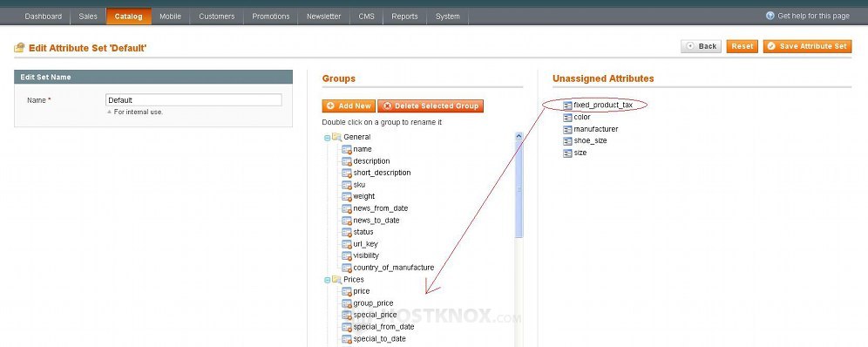Open the Promotions menu

271,17
